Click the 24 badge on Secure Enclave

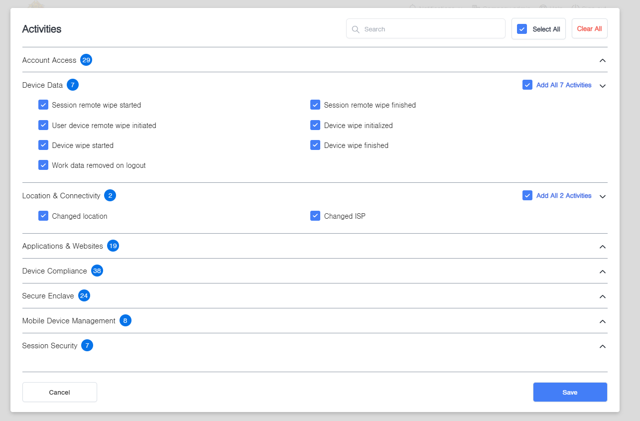tap(84, 296)
